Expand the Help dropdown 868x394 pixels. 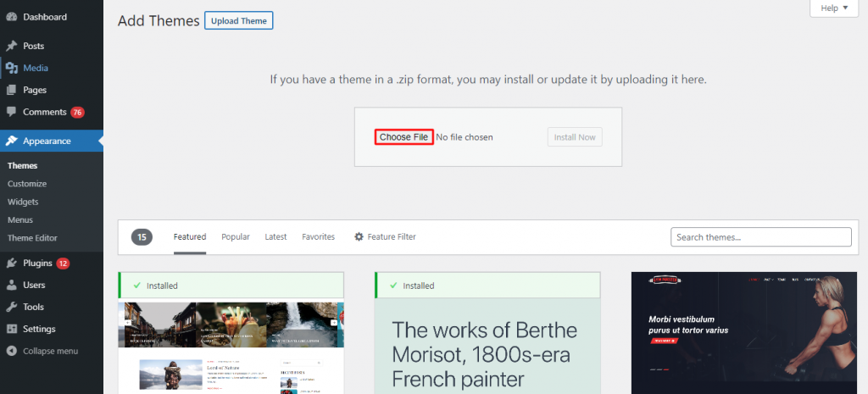pos(834,8)
